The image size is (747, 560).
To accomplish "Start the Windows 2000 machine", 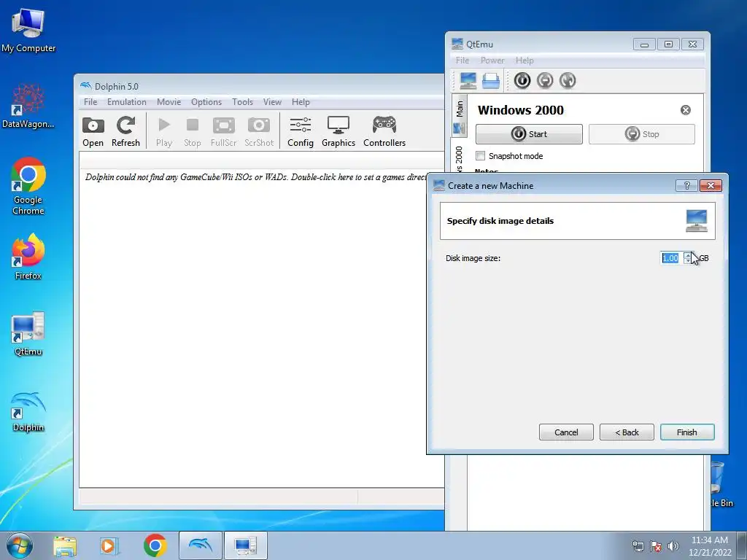I will (529, 134).
